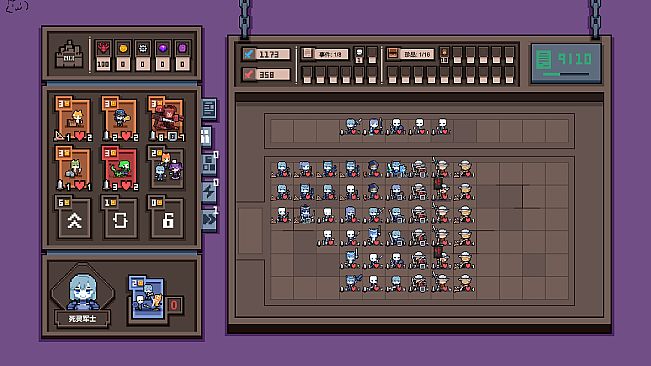Click the blue-haired hero portrait
The width and height of the screenshot is (651, 366).
pyautogui.click(x=83, y=291)
